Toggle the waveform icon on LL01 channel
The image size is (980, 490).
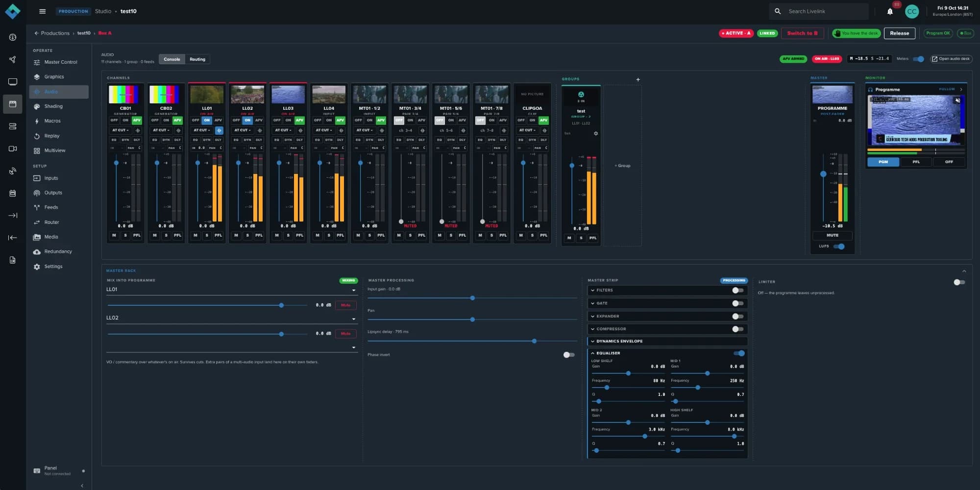(219, 130)
